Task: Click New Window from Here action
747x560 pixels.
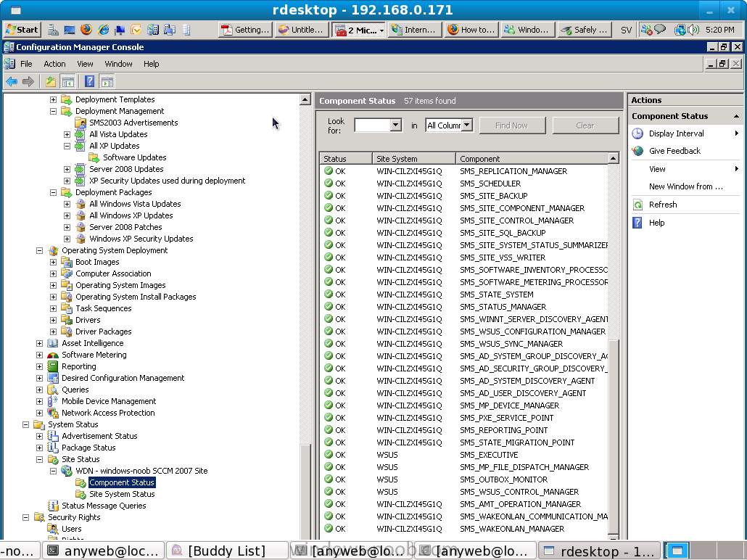Action: click(685, 186)
